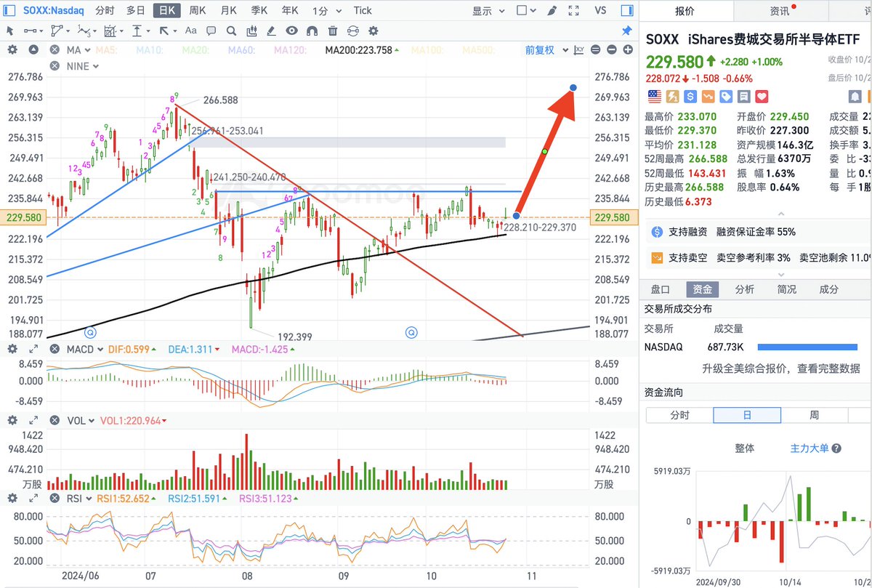
Task: Remove the NINE indicator with its X
Action: (x=54, y=66)
